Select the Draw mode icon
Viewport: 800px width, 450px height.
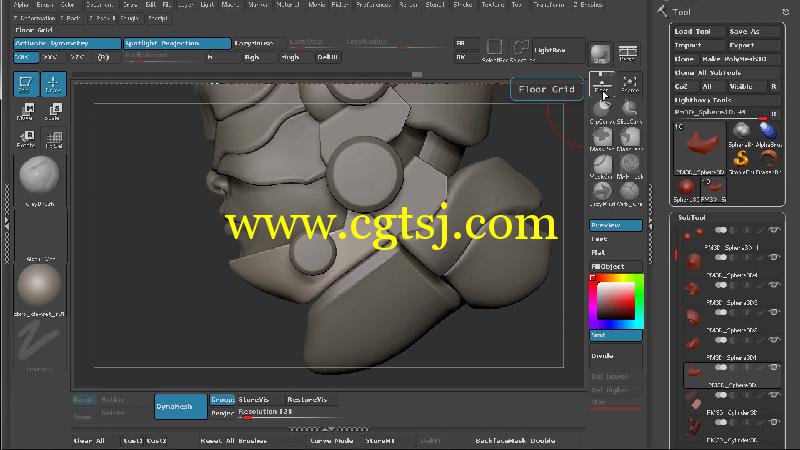coord(54,84)
